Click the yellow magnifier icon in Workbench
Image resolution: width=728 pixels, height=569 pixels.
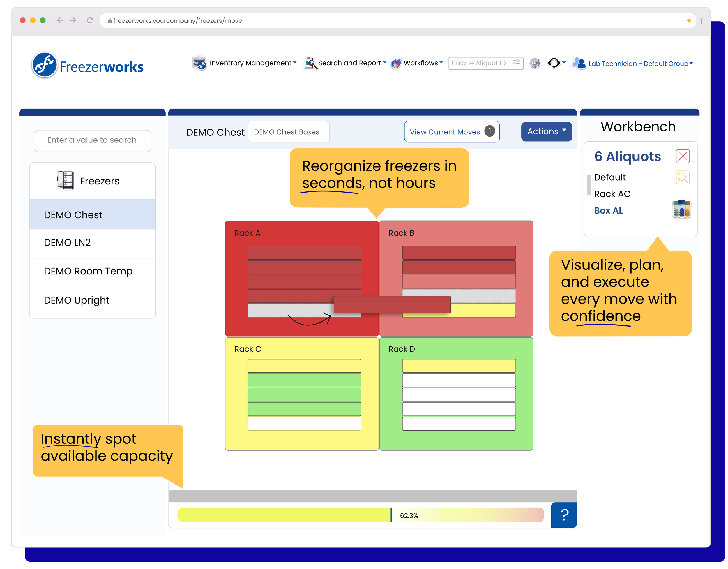click(x=682, y=177)
